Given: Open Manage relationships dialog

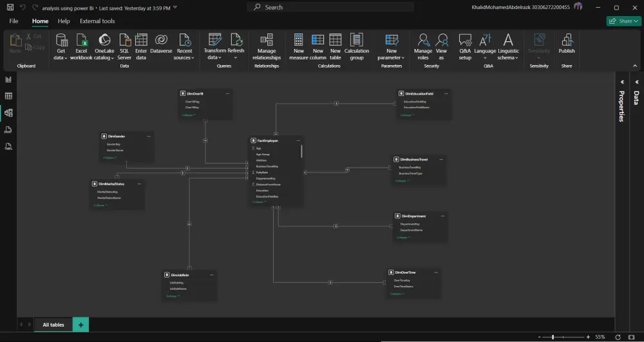Looking at the screenshot, I should click(267, 47).
